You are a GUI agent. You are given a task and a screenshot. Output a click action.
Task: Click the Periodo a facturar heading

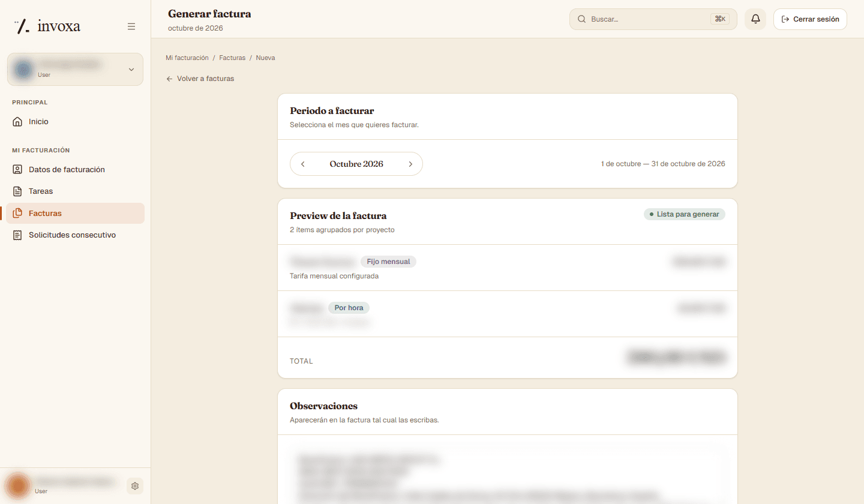[332, 111]
